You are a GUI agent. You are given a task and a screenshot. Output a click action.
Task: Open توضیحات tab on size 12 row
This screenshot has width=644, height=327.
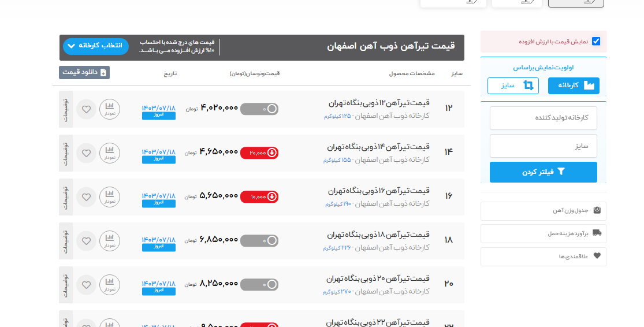(65, 109)
